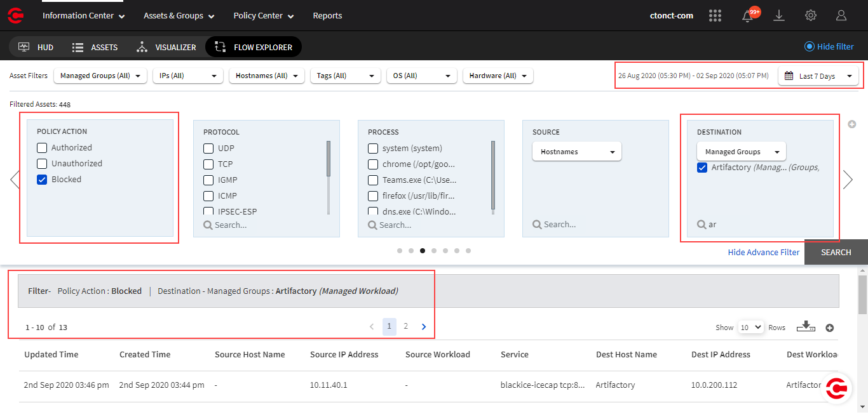Viewport: 868px width, 417px height.
Task: Check the IGMP protocol box
Action: [208, 180]
